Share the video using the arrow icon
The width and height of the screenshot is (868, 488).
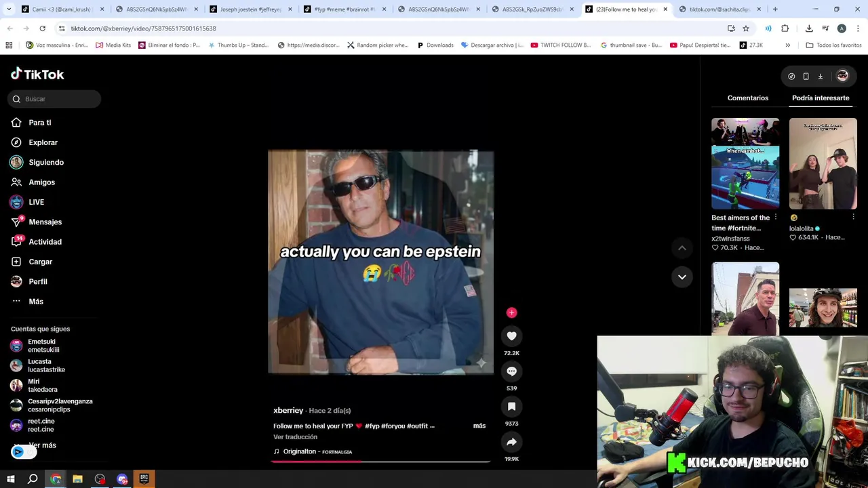511,442
